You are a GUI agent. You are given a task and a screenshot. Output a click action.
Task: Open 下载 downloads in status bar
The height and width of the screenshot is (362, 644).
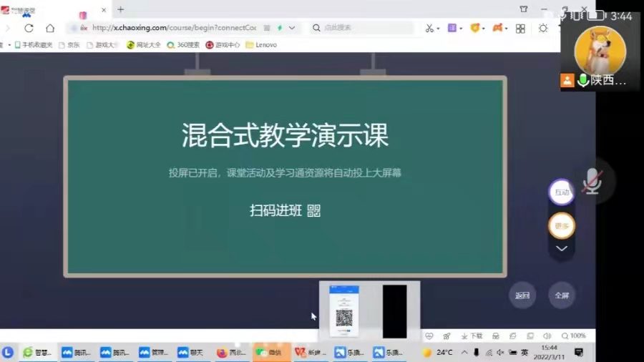472,336
